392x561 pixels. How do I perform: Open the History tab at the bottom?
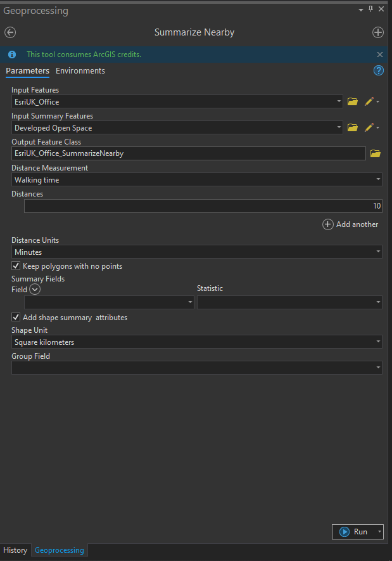pyautogui.click(x=15, y=550)
